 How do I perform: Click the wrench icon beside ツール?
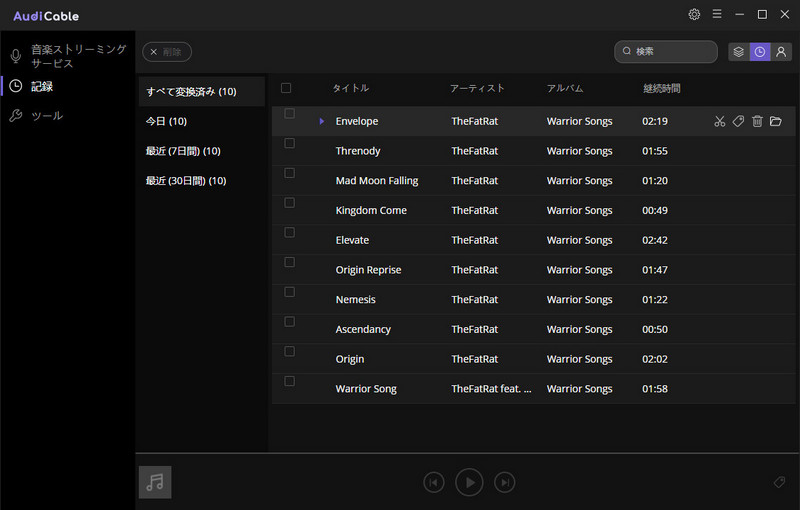pos(16,116)
